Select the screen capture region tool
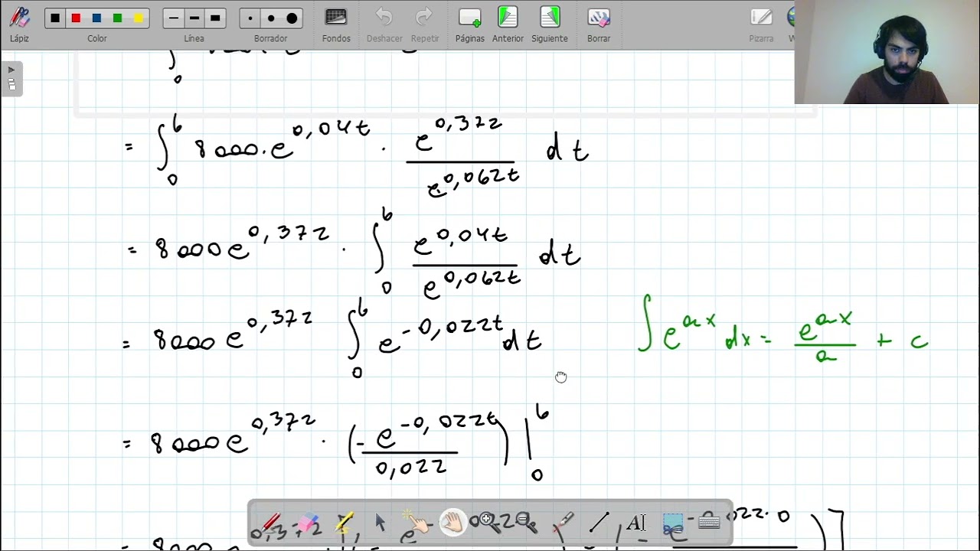Image resolution: width=980 pixels, height=551 pixels. 673,523
